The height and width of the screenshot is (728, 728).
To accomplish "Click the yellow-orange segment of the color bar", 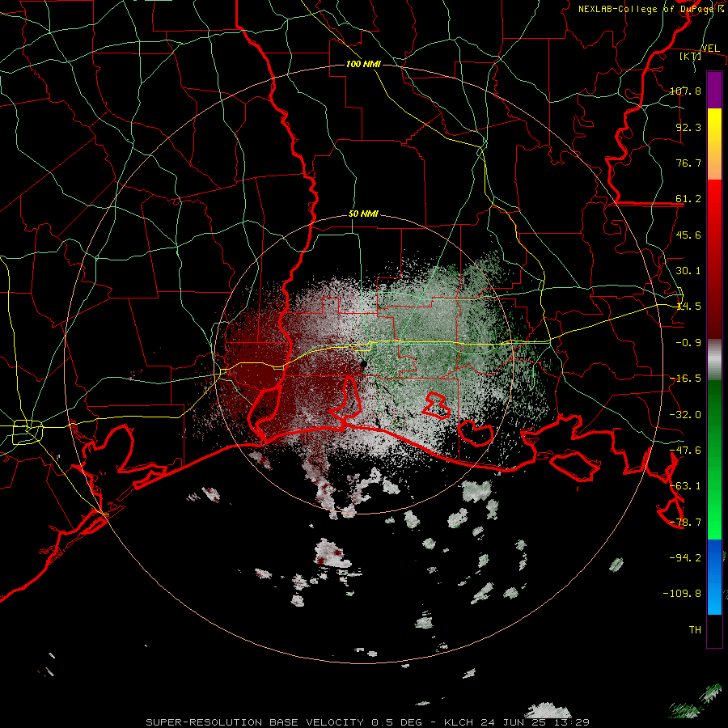I will [x=714, y=144].
